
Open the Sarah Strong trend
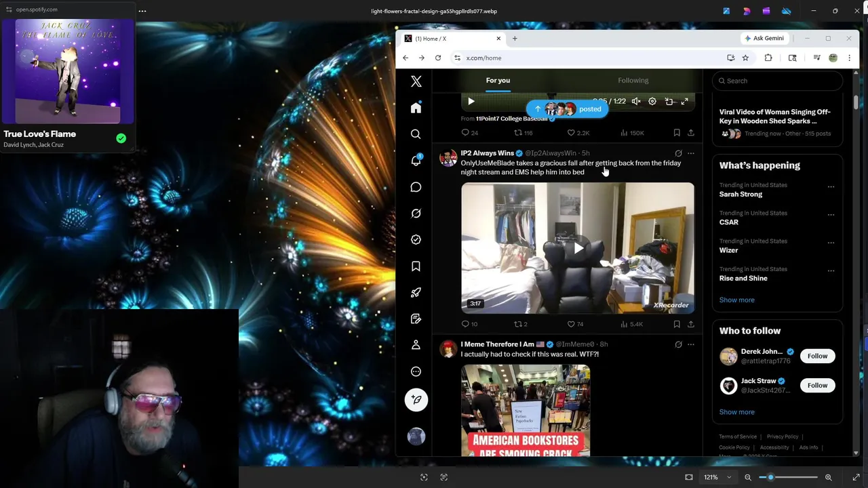(741, 195)
